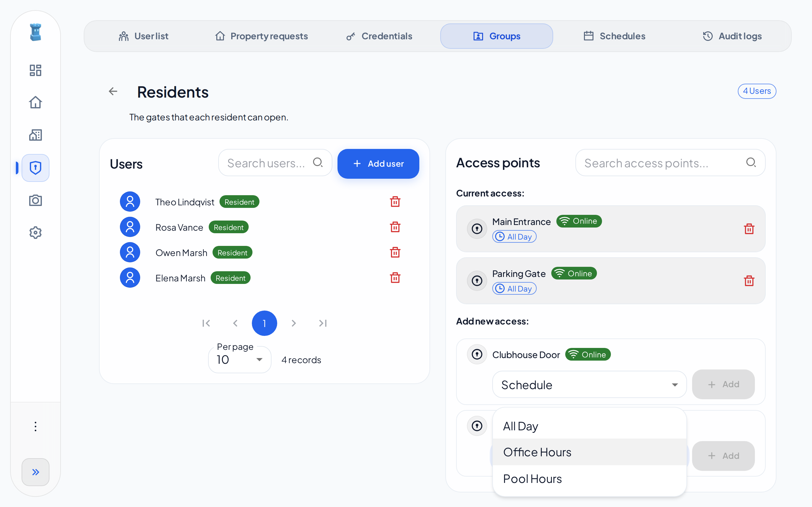Open the Per page dropdown showing 10

(239, 359)
